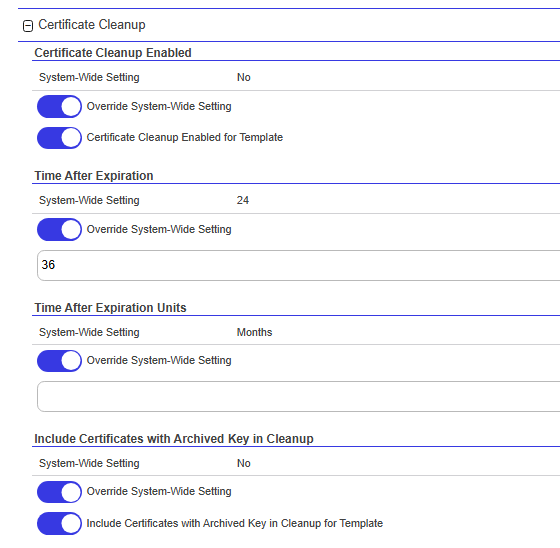Select Include Certificates with Archived Key in Cleanup heading
Viewport: 560px width, 548px height.
174,439
